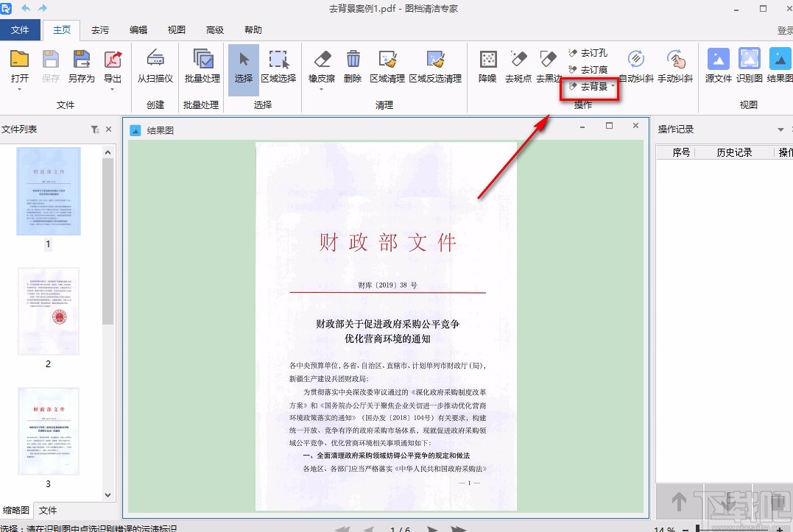Switch to the 高级 ribbon tab
793x532 pixels.
point(214,30)
